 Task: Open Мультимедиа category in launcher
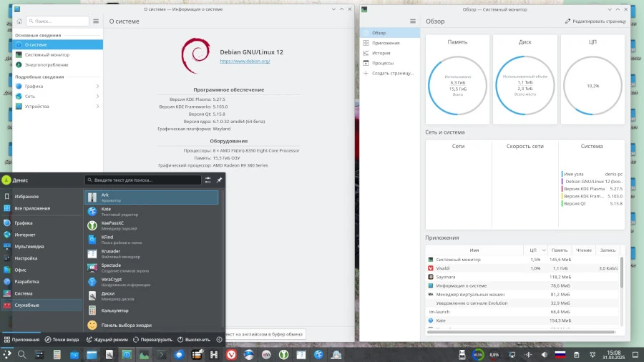tap(41, 246)
